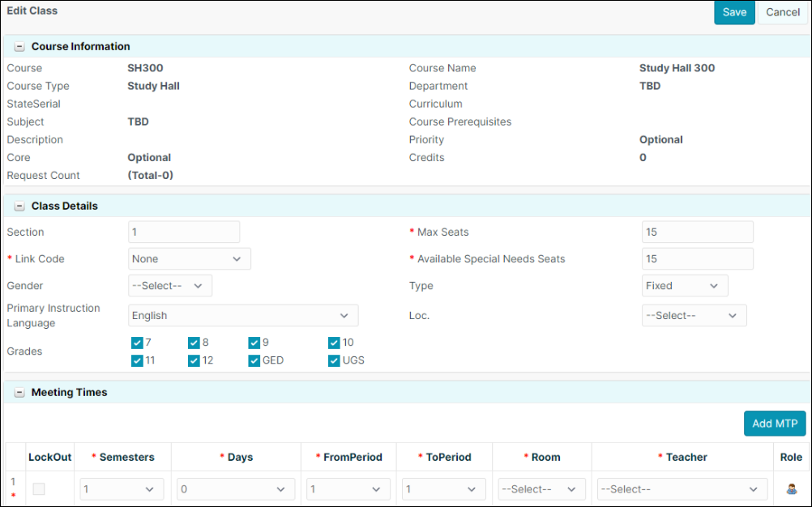Click the Priority value Optional
Image resolution: width=812 pixels, height=507 pixels.
[660, 139]
